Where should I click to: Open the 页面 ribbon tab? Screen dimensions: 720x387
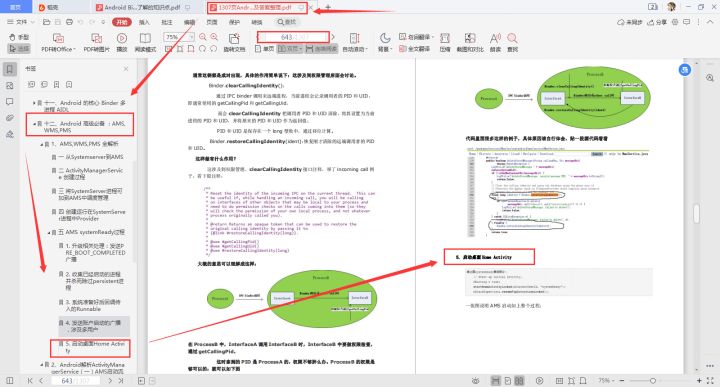tap(212, 22)
